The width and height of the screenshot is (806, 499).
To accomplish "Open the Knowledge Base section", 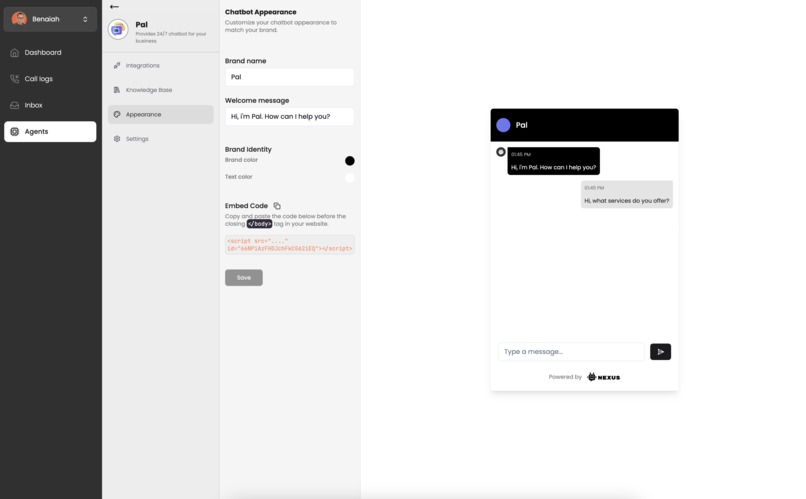I will click(x=160, y=90).
